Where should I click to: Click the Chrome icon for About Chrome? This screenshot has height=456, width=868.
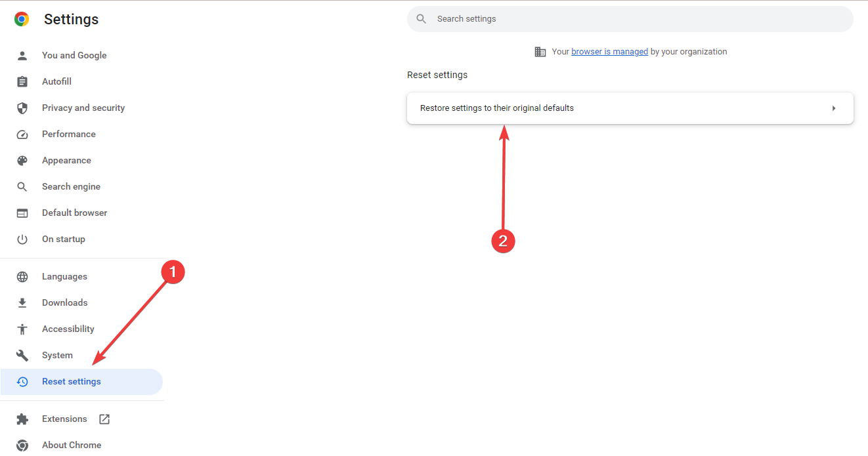22,445
